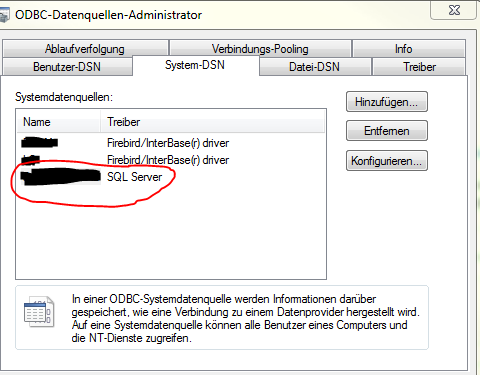The height and width of the screenshot is (375, 480).
Task: Select the SQL Server data source row
Action: [171, 177]
